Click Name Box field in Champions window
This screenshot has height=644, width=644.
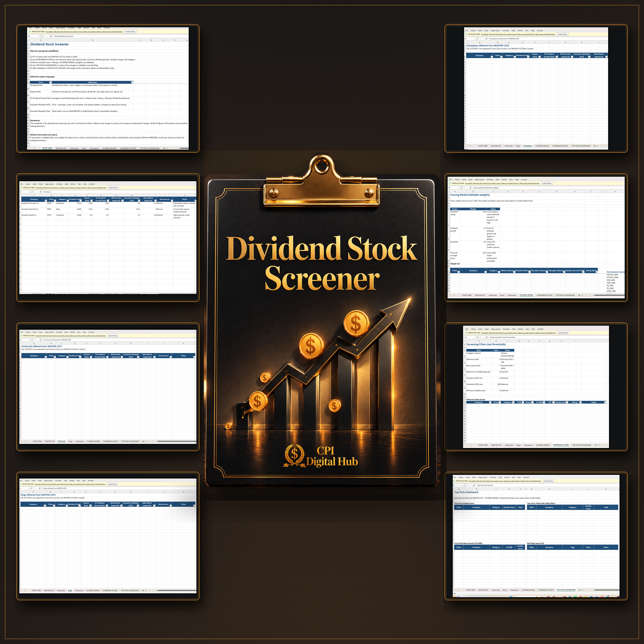tap(470, 39)
